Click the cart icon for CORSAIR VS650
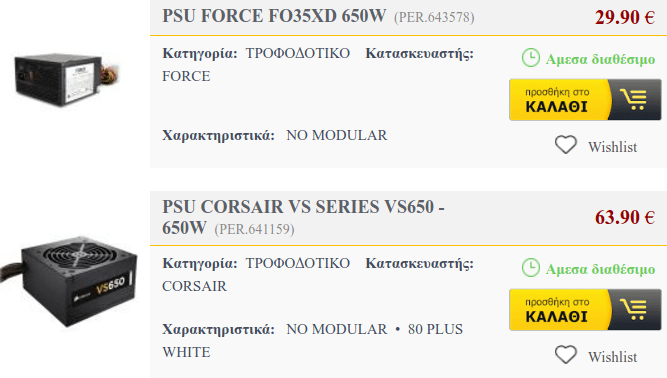667x378 pixels. [x=634, y=310]
